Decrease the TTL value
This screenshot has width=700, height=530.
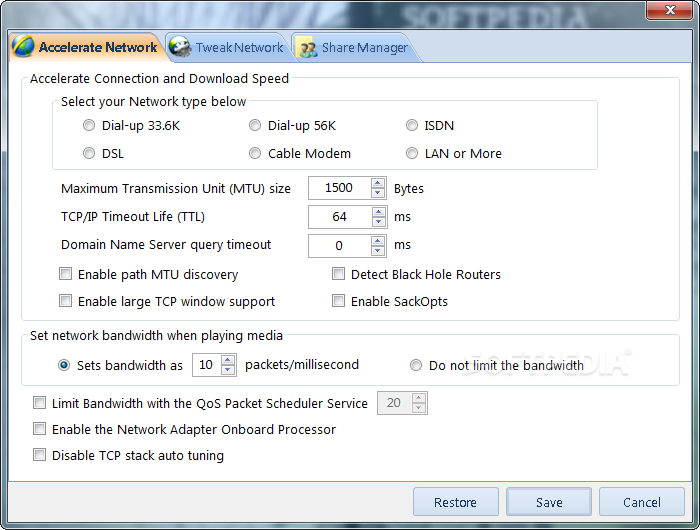point(379,222)
